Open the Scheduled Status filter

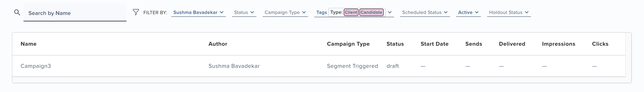tap(425, 12)
